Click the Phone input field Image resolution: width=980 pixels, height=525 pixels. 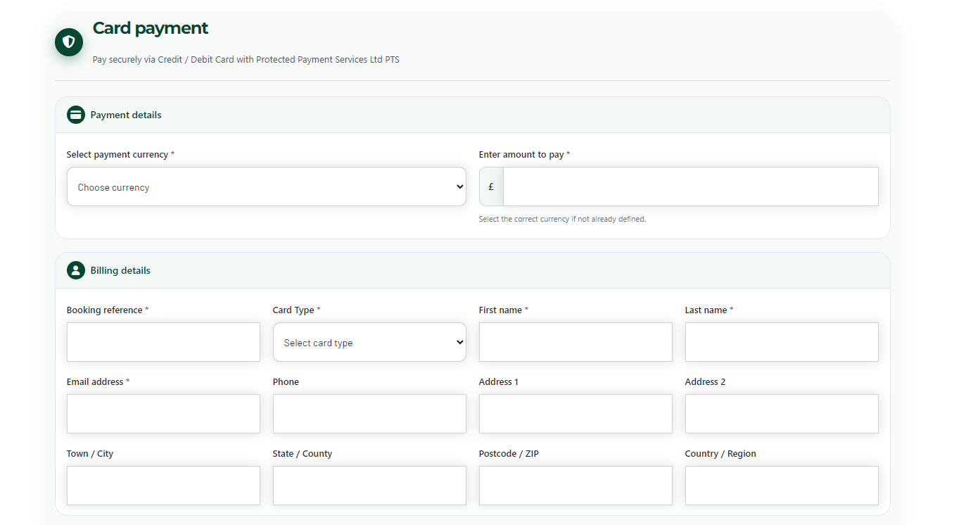point(369,414)
